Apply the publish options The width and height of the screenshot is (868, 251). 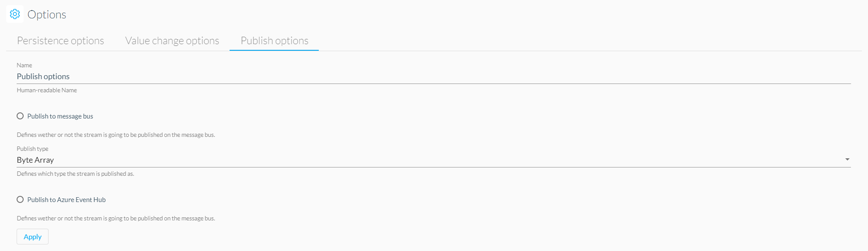pos(32,237)
